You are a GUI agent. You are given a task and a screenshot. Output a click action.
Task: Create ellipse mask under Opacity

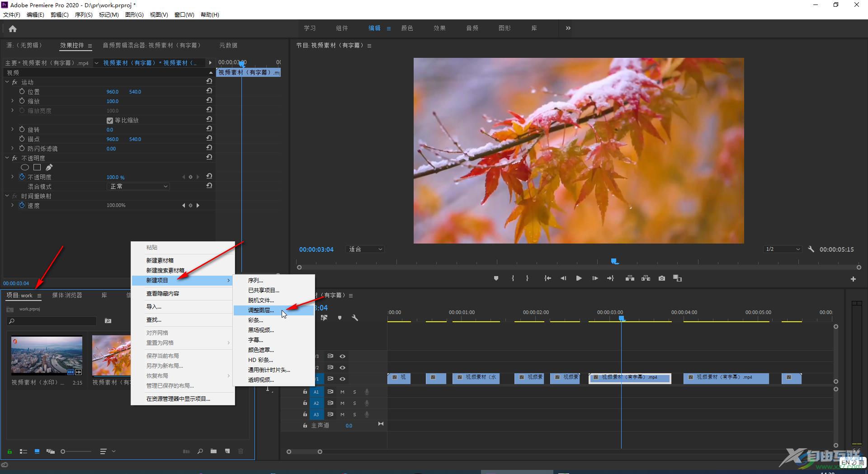(x=25, y=167)
